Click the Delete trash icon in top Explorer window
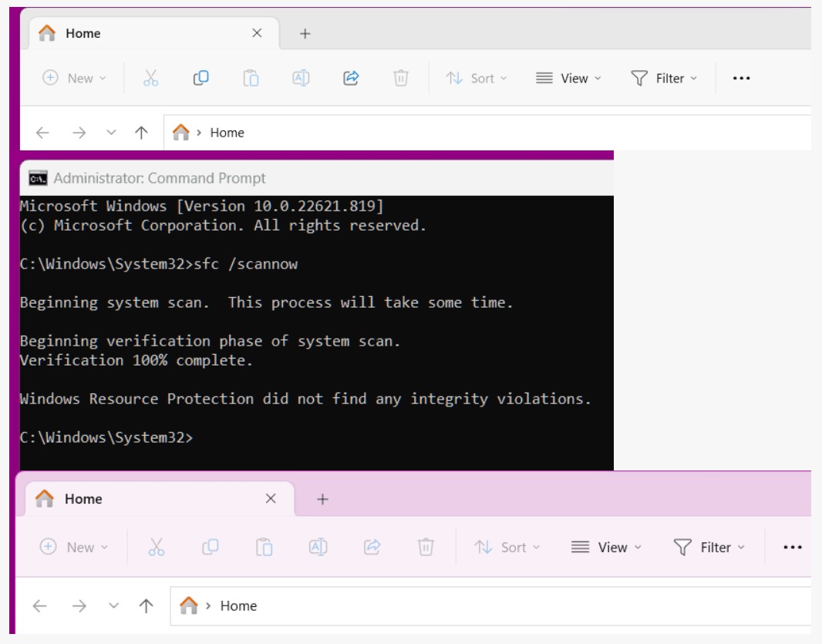The image size is (822, 644). click(x=400, y=78)
